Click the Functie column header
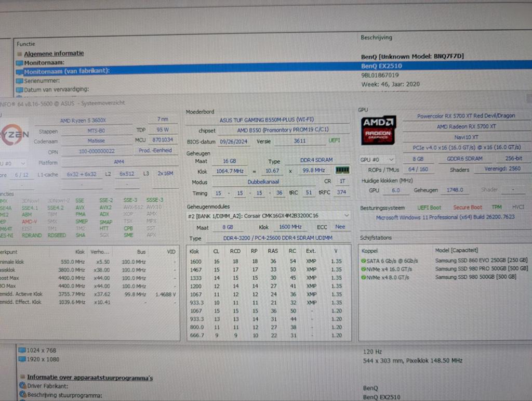The image size is (532, 401). click(26, 44)
